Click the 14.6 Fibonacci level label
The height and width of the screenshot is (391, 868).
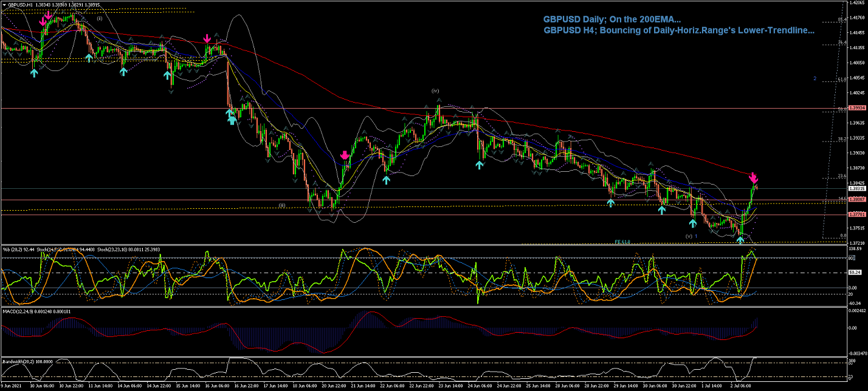pos(842,198)
